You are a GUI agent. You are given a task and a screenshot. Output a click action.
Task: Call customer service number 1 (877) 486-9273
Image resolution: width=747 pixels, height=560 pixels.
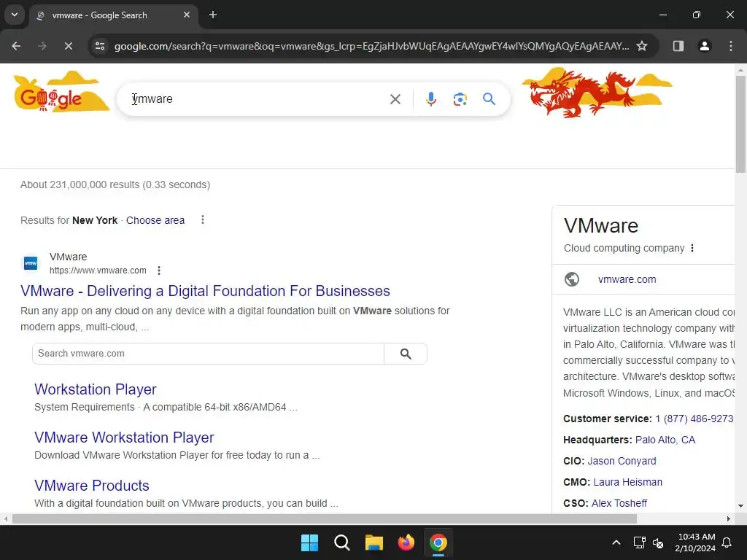click(694, 419)
